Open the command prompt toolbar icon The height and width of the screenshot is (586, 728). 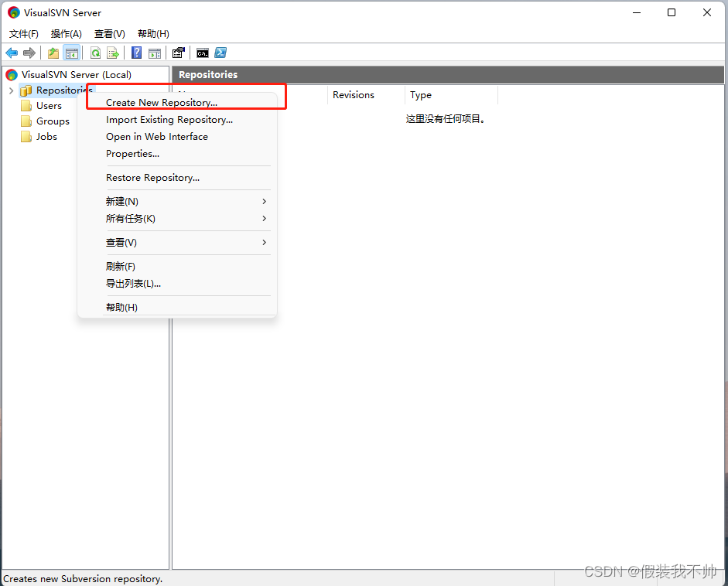pyautogui.click(x=203, y=53)
